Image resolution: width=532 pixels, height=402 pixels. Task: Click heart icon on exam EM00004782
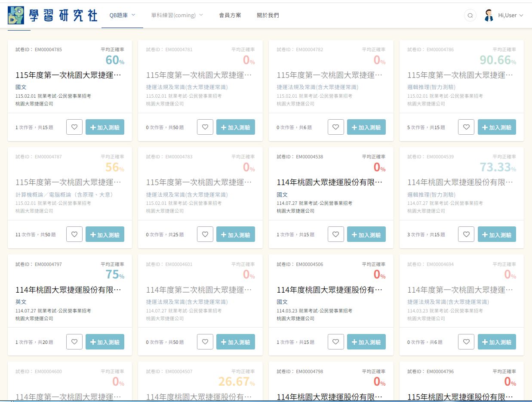tap(336, 127)
